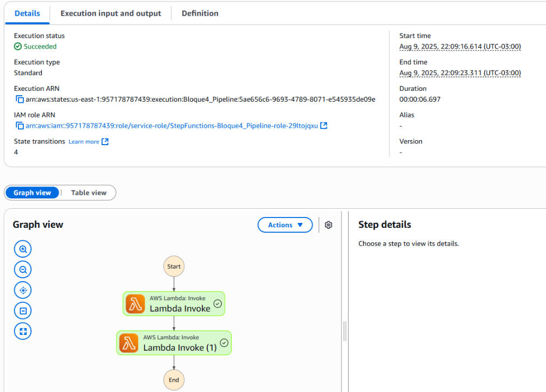
Task: Click the panel divider resize handle
Action: pyautogui.click(x=345, y=331)
